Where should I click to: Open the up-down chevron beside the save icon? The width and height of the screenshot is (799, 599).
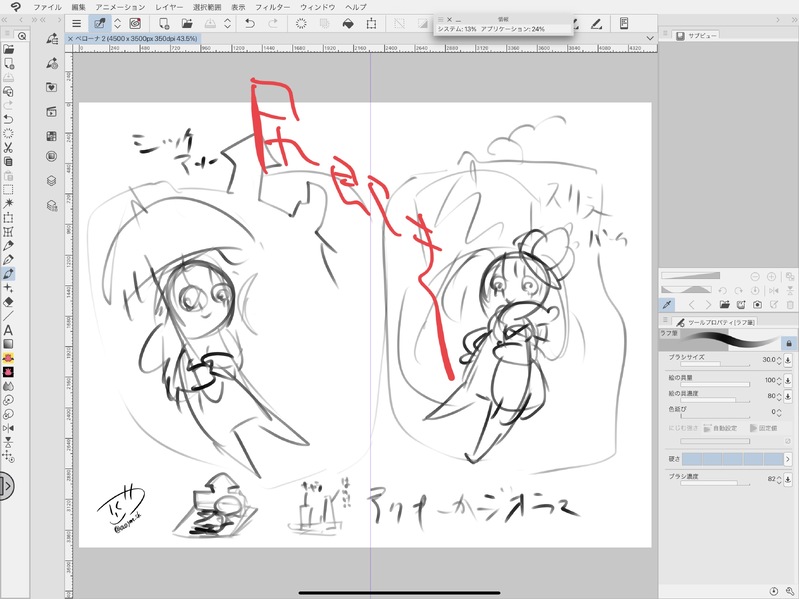pyautogui.click(x=227, y=23)
